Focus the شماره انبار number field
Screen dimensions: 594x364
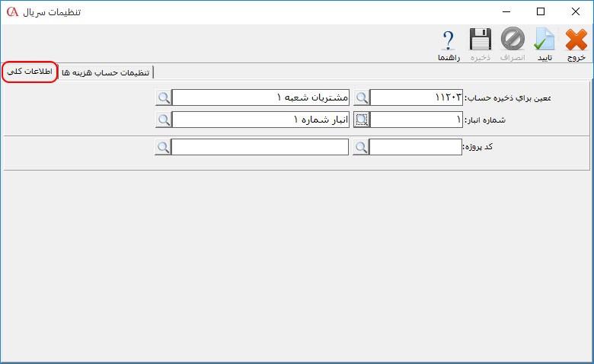[x=416, y=120]
